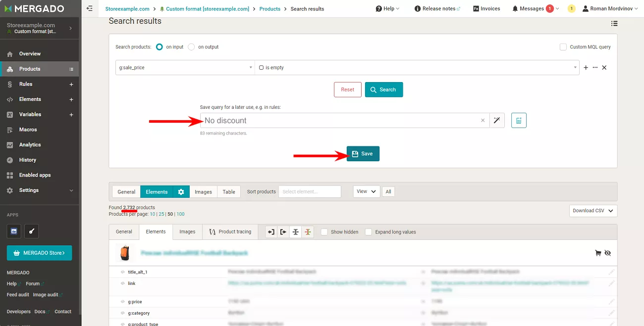The image size is (644, 326).
Task: Expand the Storeexample.com project switcher
Action: pyautogui.click(x=40, y=28)
